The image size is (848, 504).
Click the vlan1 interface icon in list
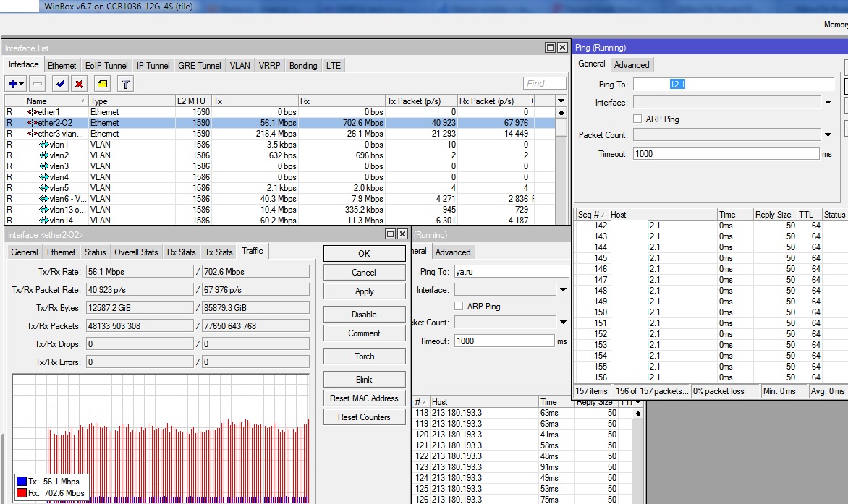(43, 145)
